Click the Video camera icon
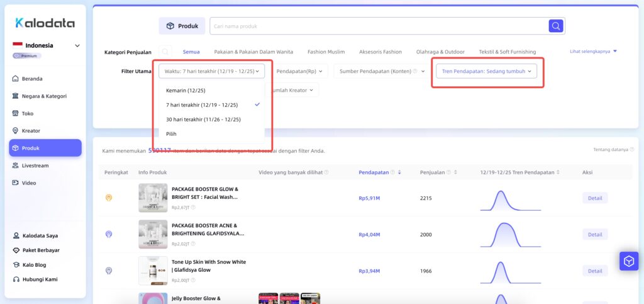The image size is (644, 304). (15, 183)
